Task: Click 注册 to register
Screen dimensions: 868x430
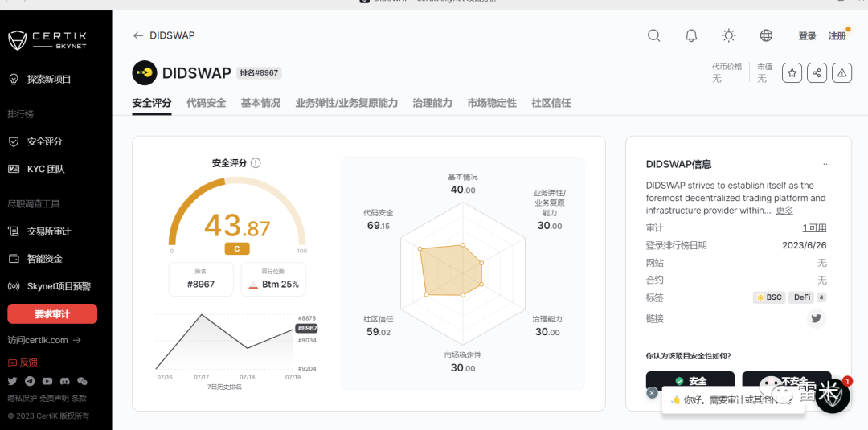Action: pyautogui.click(x=837, y=36)
